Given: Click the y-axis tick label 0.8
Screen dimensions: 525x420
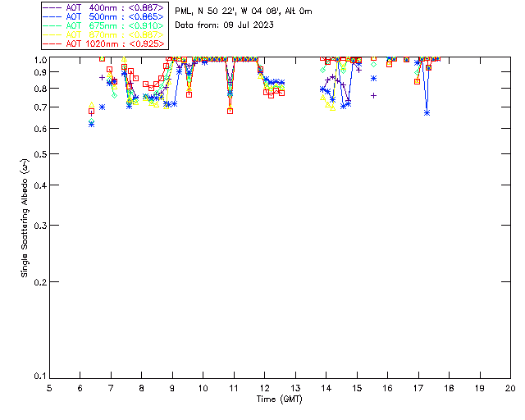Looking at the screenshot, I should tap(40, 89).
